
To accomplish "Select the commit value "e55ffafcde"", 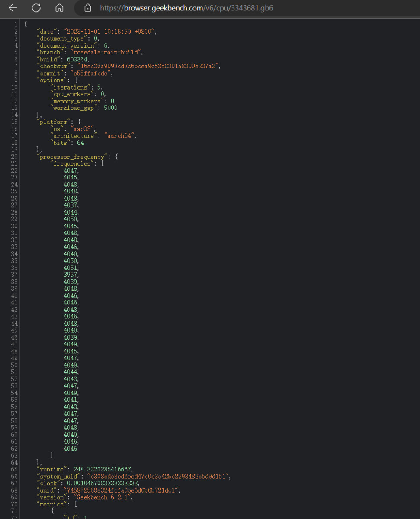I will (91, 73).
